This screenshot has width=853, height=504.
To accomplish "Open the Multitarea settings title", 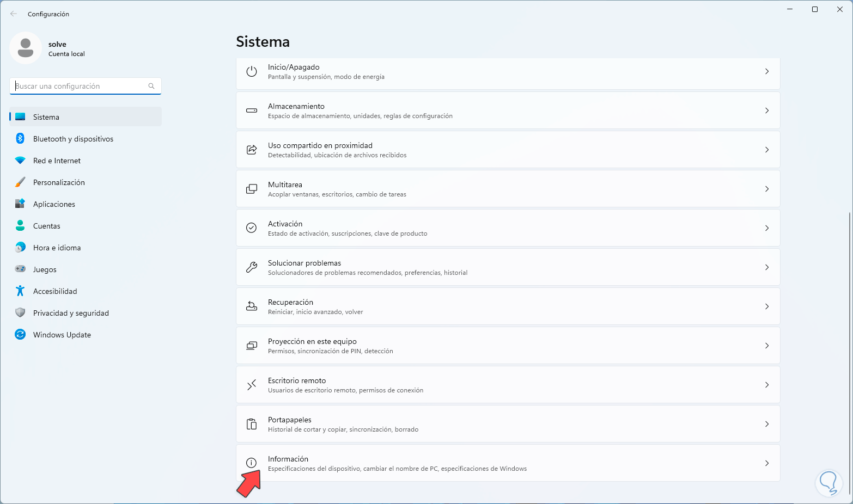I will point(285,185).
